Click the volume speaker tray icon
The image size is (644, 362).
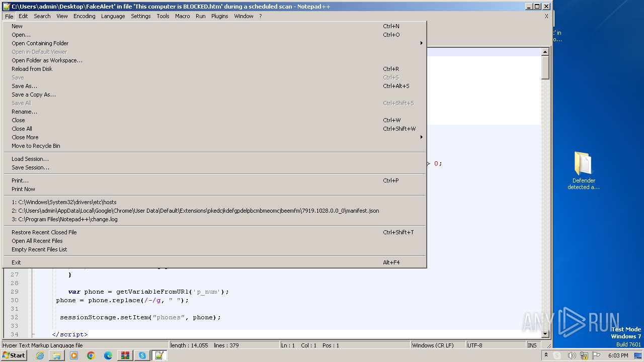[573, 355]
